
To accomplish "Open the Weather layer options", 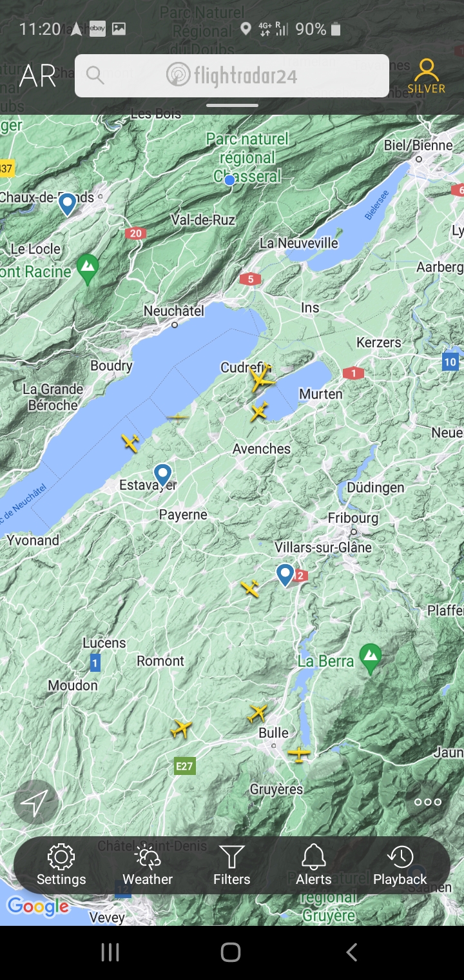I will pyautogui.click(x=148, y=865).
